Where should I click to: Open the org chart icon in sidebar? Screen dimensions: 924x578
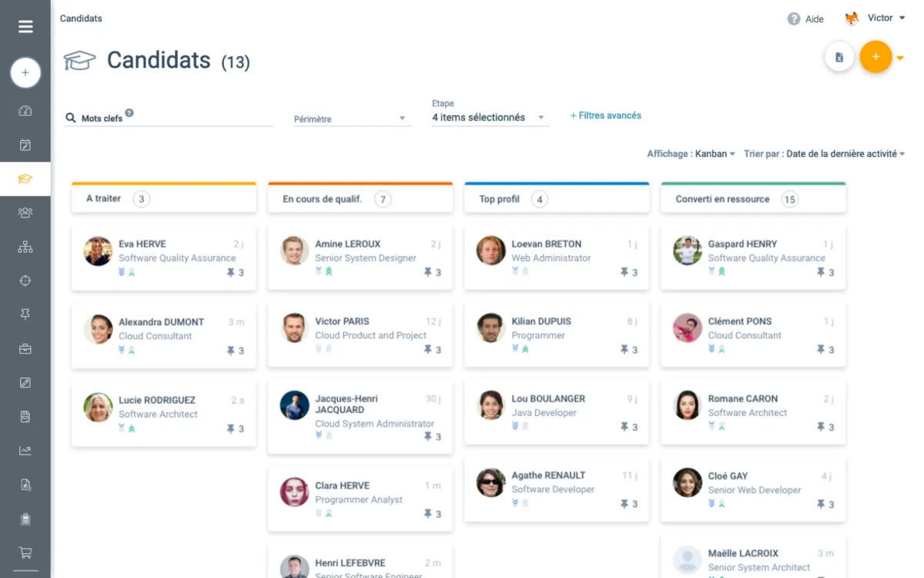(x=25, y=247)
